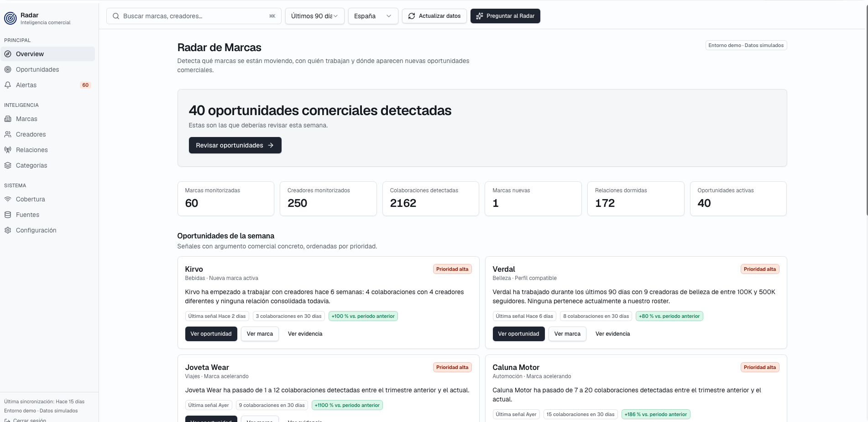Open Creadores section
The height and width of the screenshot is (422, 868).
(48, 134)
